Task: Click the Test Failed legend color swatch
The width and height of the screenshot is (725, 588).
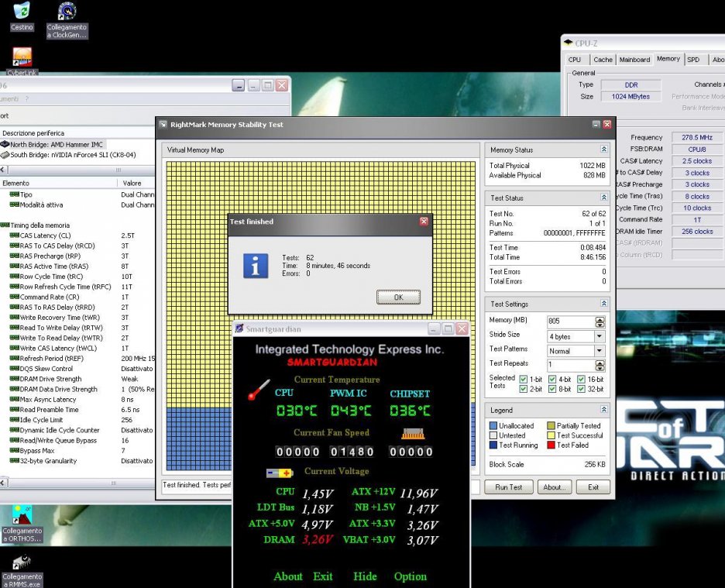Action: [551, 445]
